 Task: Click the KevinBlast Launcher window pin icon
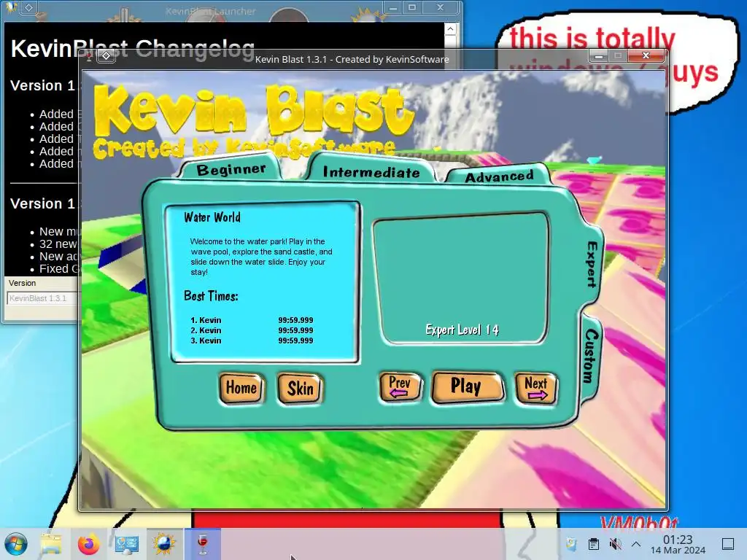tap(28, 7)
